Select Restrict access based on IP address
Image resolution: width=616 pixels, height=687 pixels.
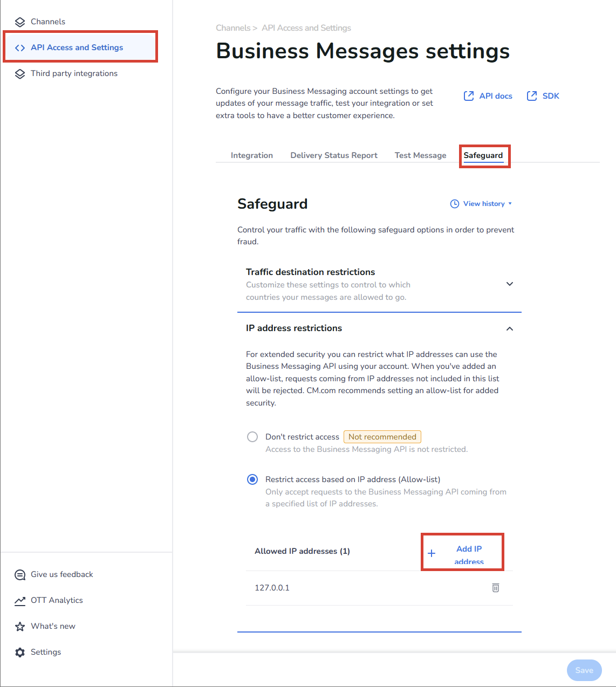click(x=252, y=479)
